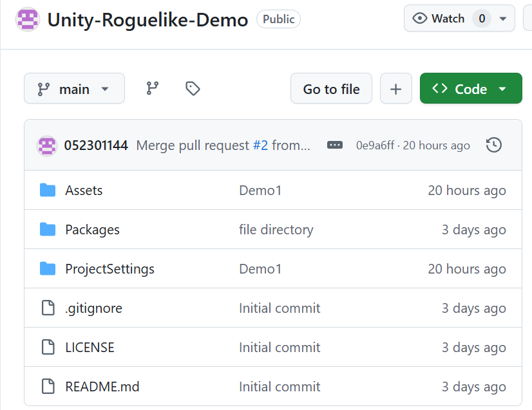Open commit hash 0e9a6ff

point(375,145)
